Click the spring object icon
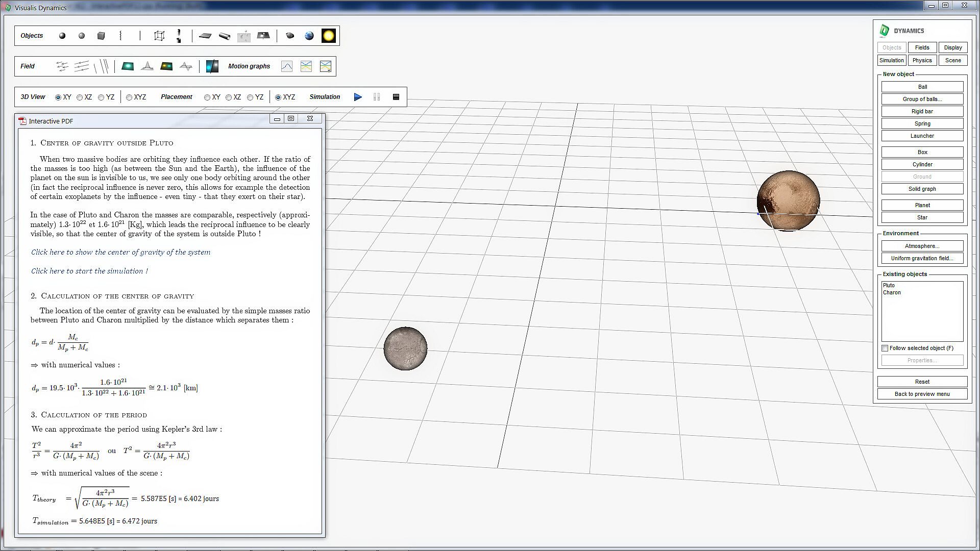The height and width of the screenshot is (551, 980). pos(120,36)
